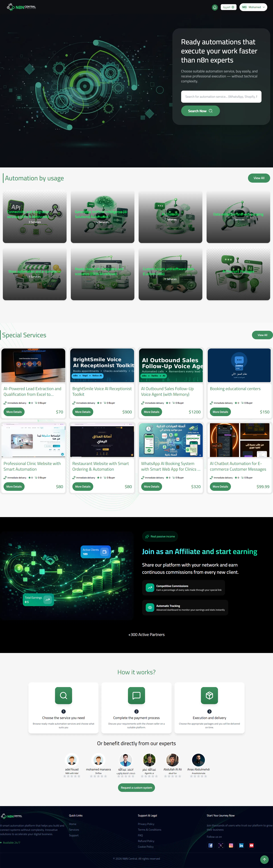
Task: Click More Details for the $320 service
Action: [152, 487]
